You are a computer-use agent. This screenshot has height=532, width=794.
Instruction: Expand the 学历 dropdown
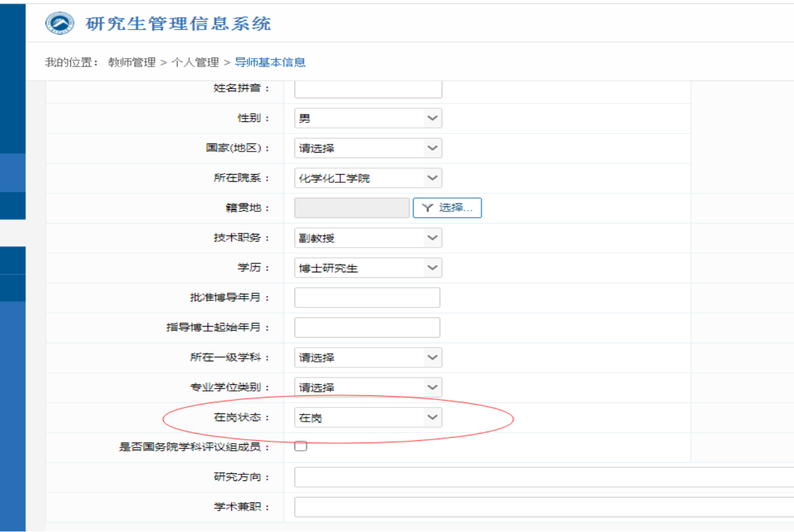368,268
